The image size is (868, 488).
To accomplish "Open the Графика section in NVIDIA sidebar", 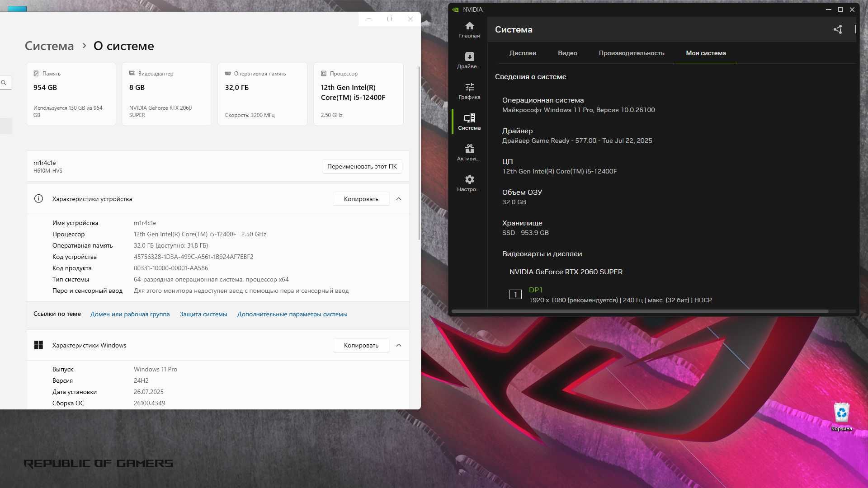I will (x=469, y=91).
